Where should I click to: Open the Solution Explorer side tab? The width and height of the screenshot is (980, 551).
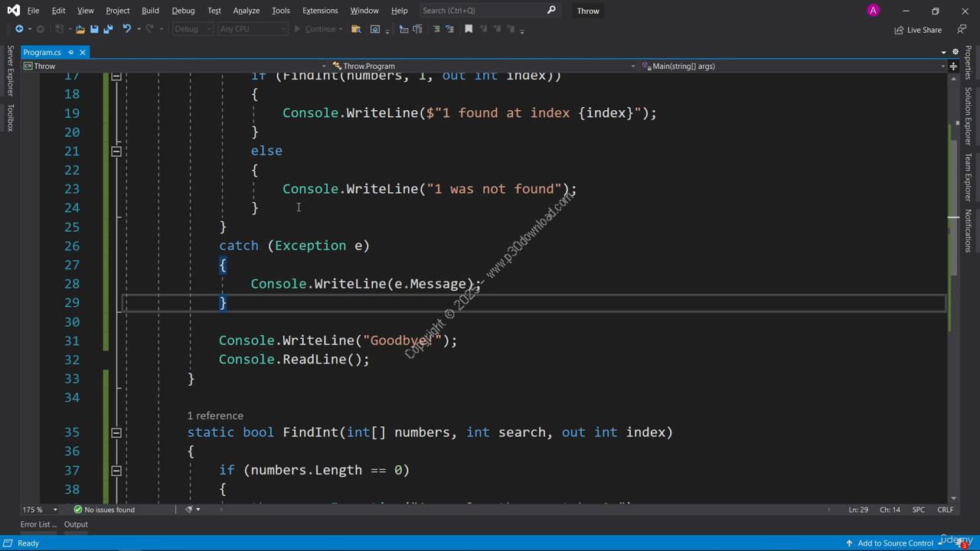(x=968, y=116)
